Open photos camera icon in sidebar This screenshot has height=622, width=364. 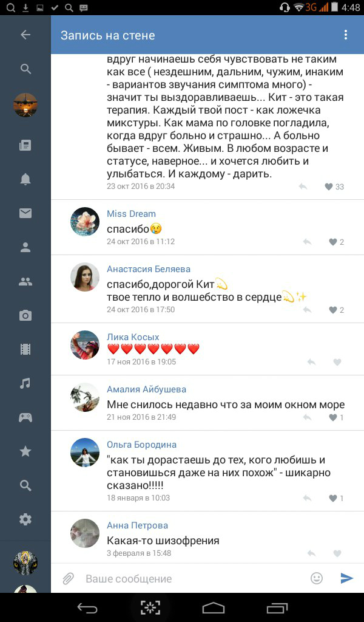(25, 316)
